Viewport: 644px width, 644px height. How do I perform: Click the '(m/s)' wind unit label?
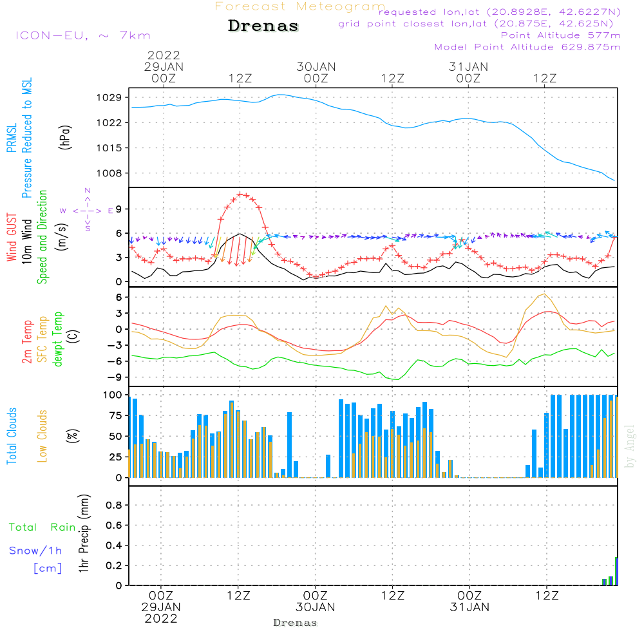point(62,237)
